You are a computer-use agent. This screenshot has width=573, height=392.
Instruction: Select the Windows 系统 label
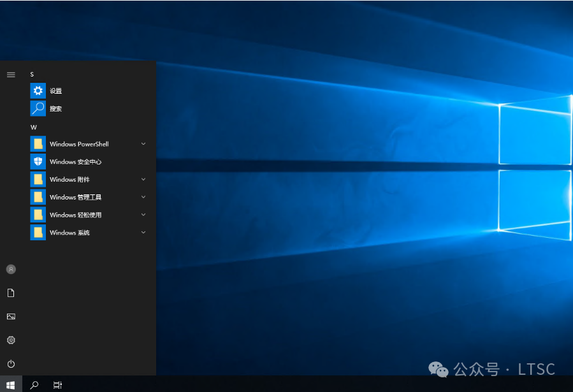tap(70, 233)
